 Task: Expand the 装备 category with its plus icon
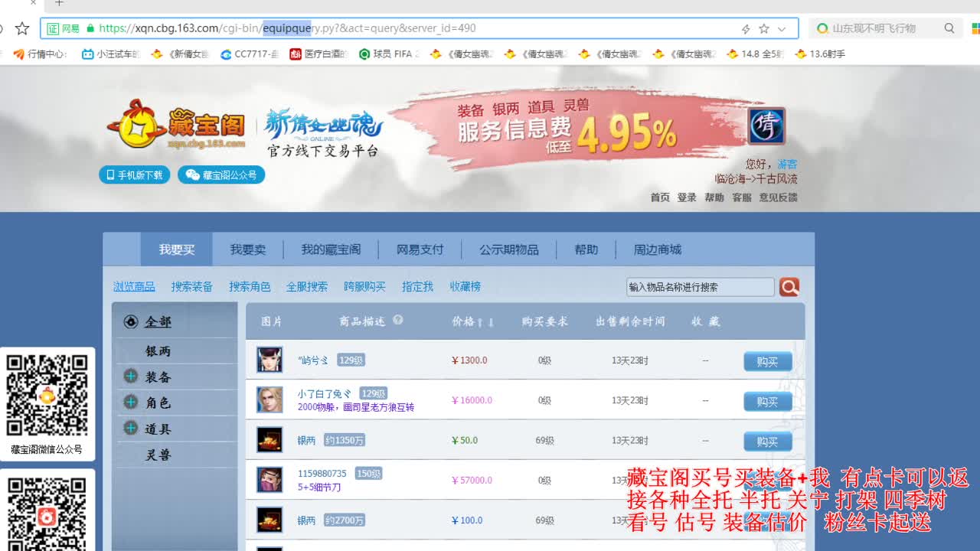(x=130, y=376)
